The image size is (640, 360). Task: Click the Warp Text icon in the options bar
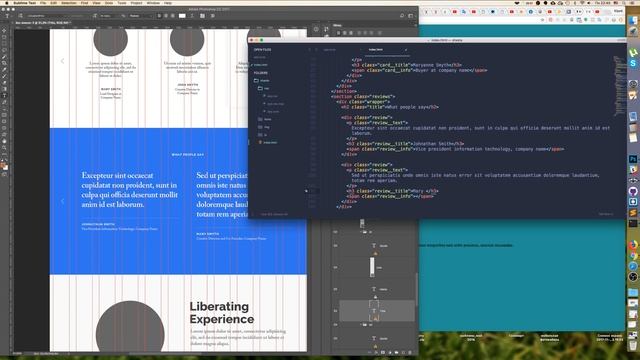[x=192, y=16]
